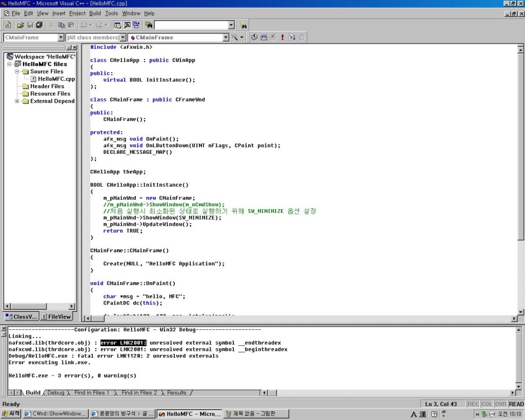Switch to CWnd::ShowWindow taskbar window
Image resolution: width=525 pixels, height=420 pixels.
tap(55, 414)
